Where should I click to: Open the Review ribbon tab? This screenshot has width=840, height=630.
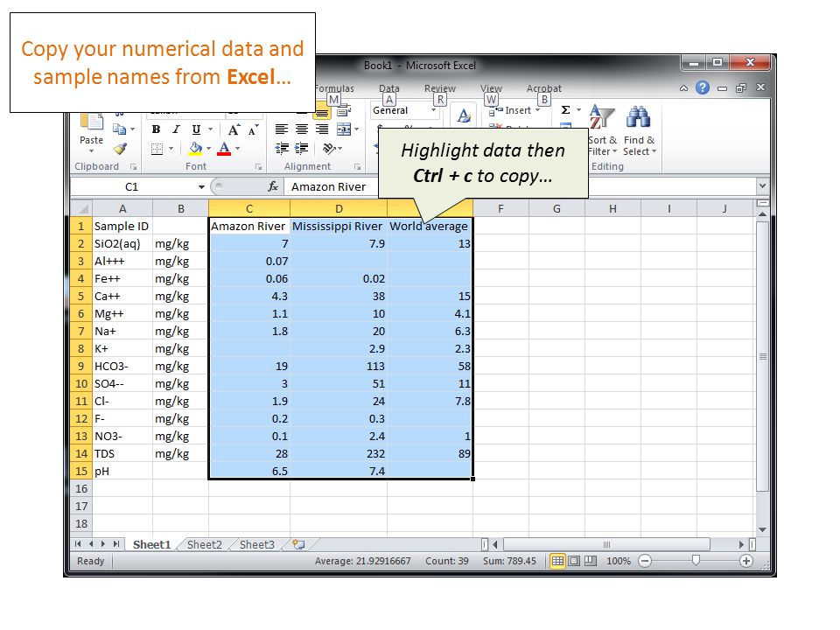click(440, 88)
